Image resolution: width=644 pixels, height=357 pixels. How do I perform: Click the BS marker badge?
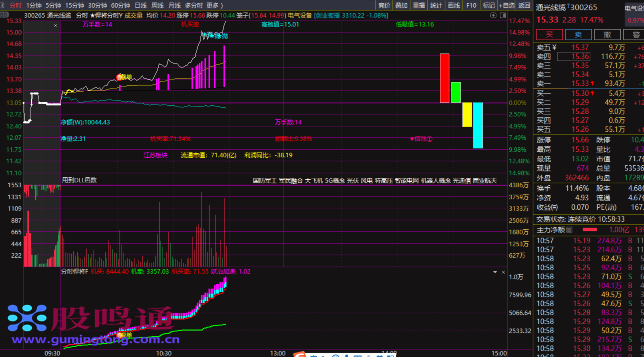pos(4,15)
